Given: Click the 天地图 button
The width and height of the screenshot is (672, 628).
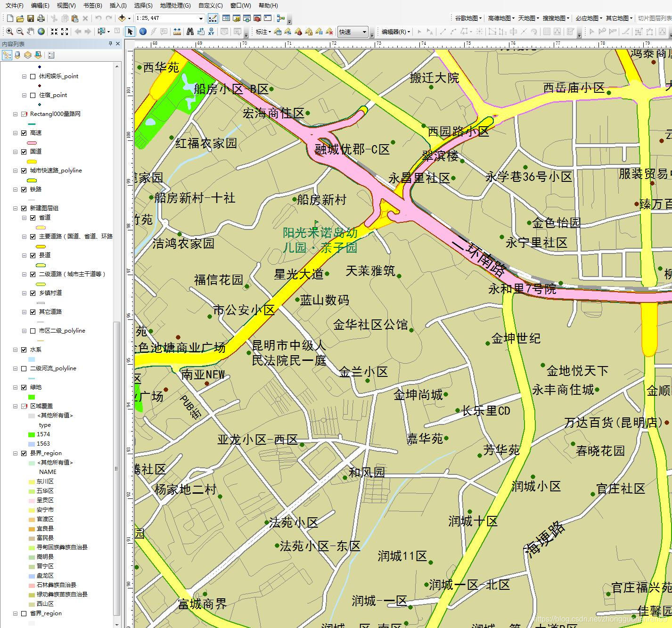Looking at the screenshot, I should (529, 18).
